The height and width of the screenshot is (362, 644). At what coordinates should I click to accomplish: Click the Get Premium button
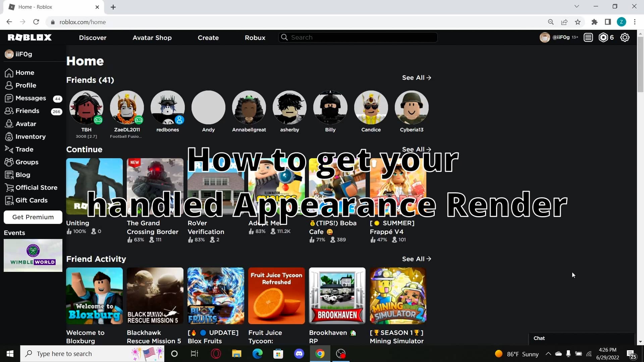pos(33,217)
